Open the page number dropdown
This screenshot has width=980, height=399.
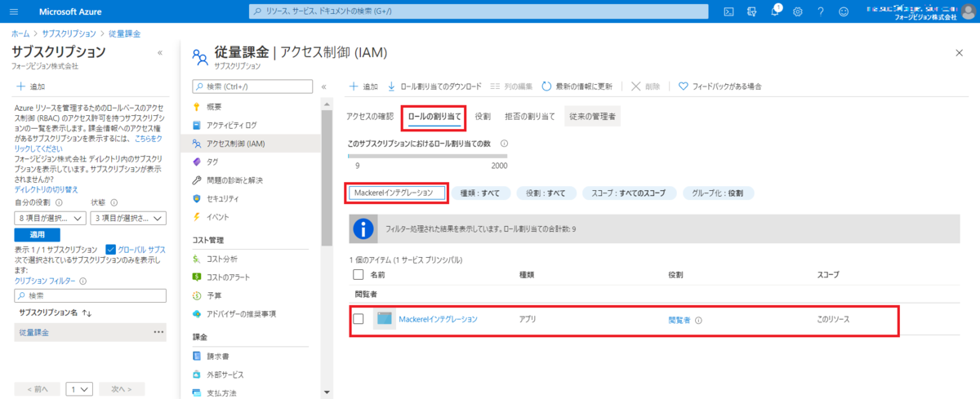80,389
